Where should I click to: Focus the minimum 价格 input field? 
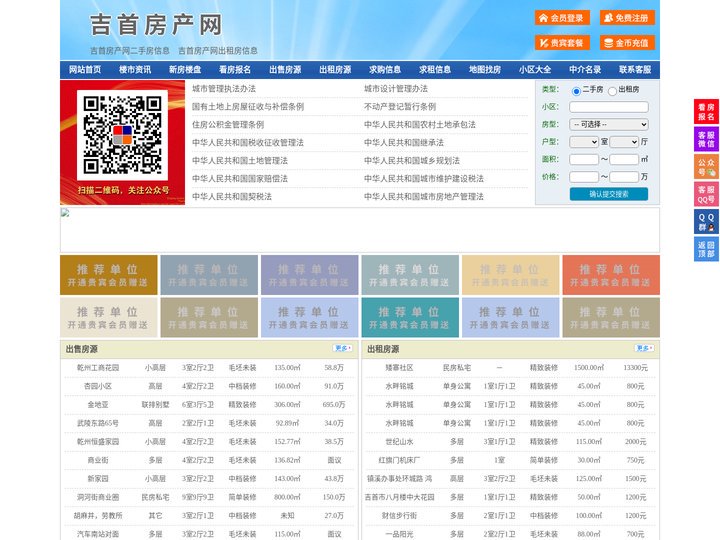(x=584, y=177)
